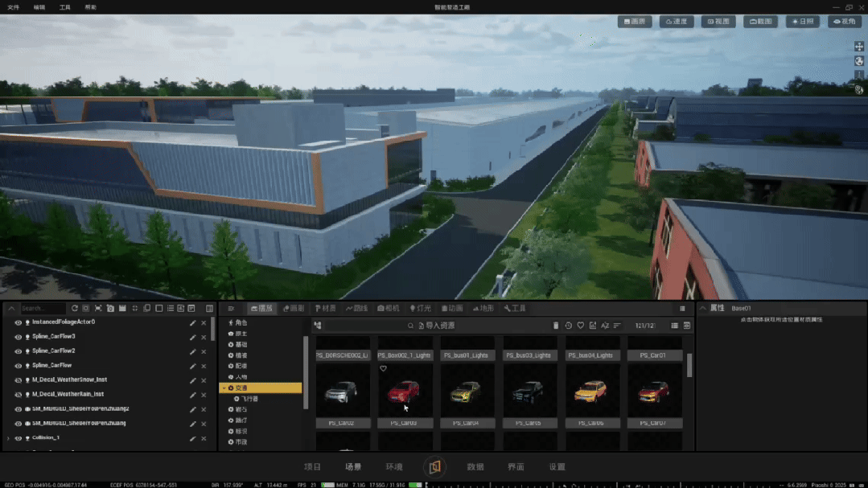868x488 pixels.
Task: Go to 数据 in the bottom navigation
Action: point(475,467)
